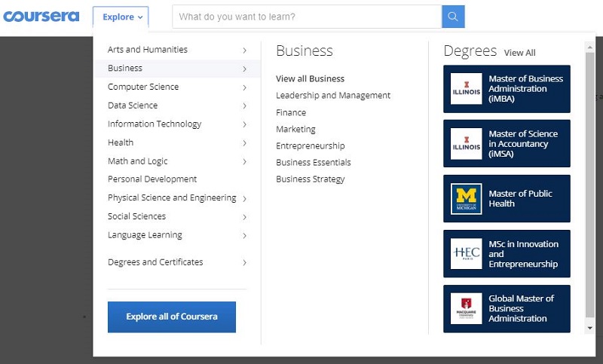Click the scrollbar up arrow
Image resolution: width=603 pixels, height=364 pixels.
[590, 47]
